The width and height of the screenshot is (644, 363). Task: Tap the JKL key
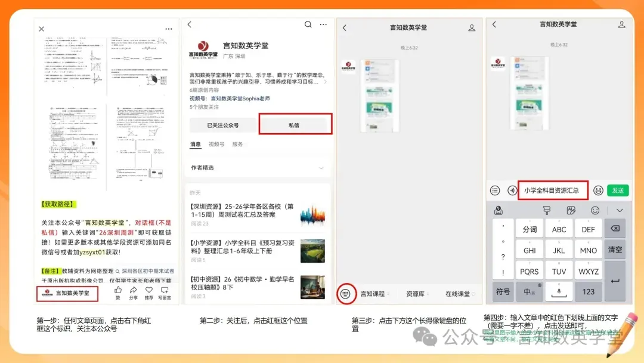point(559,250)
